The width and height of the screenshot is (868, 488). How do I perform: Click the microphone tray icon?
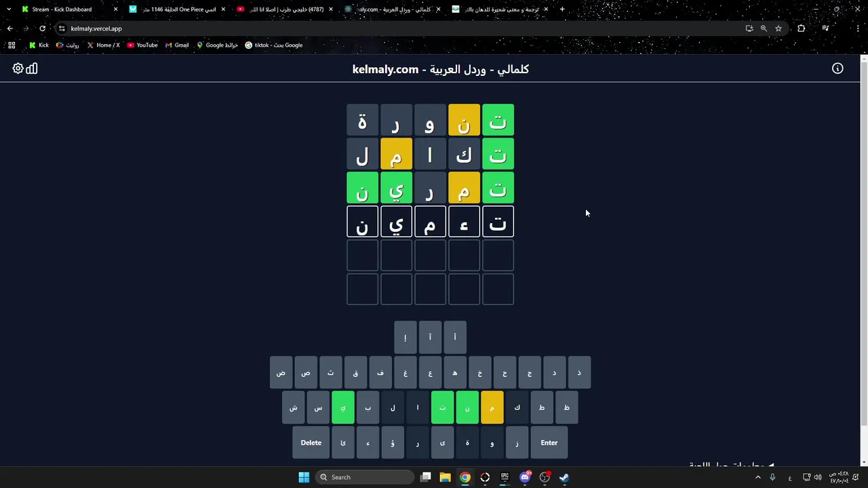(772, 477)
